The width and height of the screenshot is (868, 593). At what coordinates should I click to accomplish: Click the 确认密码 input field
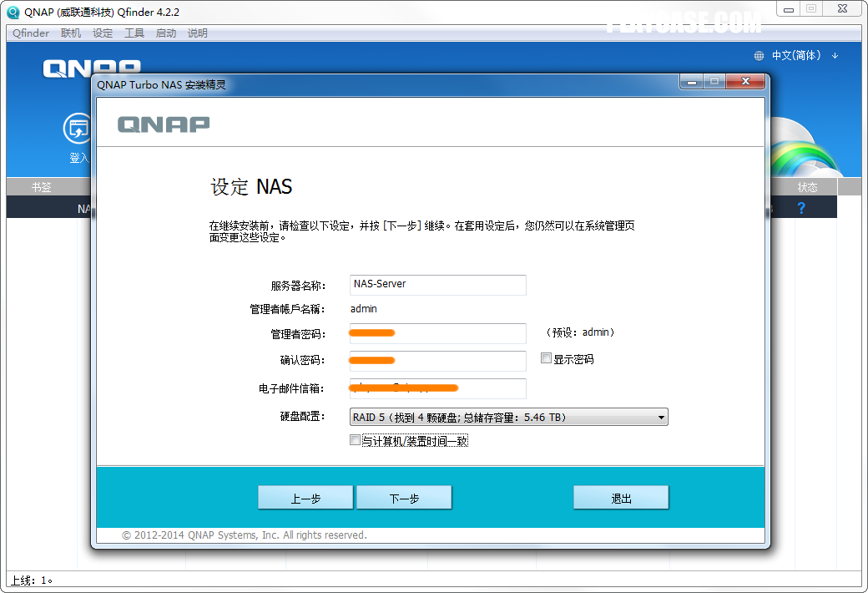[438, 361]
